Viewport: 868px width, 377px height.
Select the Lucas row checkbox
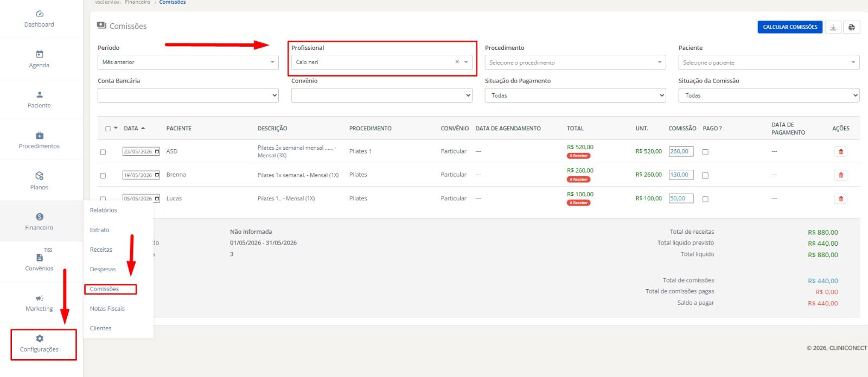tap(103, 199)
